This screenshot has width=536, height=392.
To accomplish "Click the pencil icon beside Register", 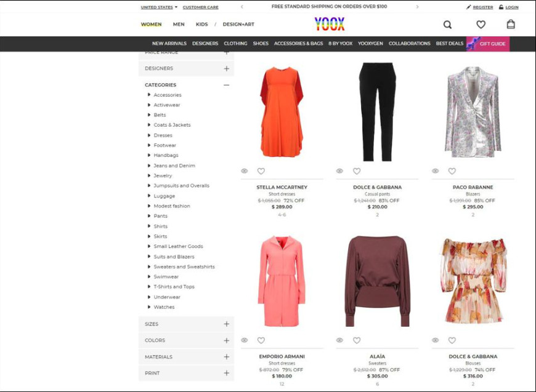I will coord(468,7).
